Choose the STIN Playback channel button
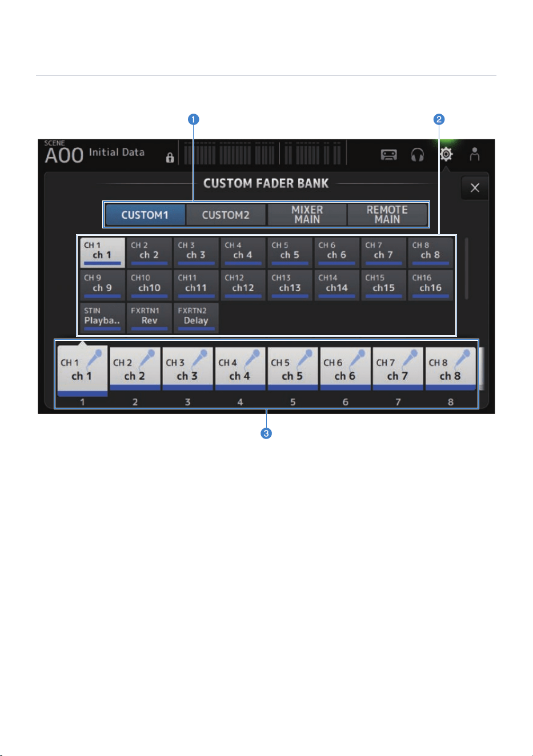 [x=102, y=318]
